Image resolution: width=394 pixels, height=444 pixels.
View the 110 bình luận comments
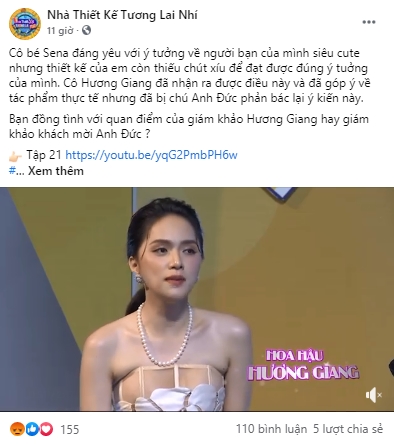(x=272, y=429)
